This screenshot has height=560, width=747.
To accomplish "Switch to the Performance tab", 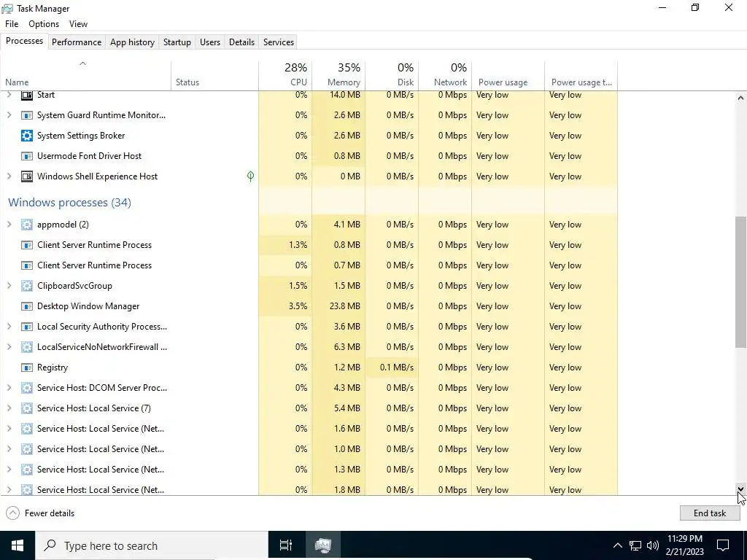I will 77,42.
